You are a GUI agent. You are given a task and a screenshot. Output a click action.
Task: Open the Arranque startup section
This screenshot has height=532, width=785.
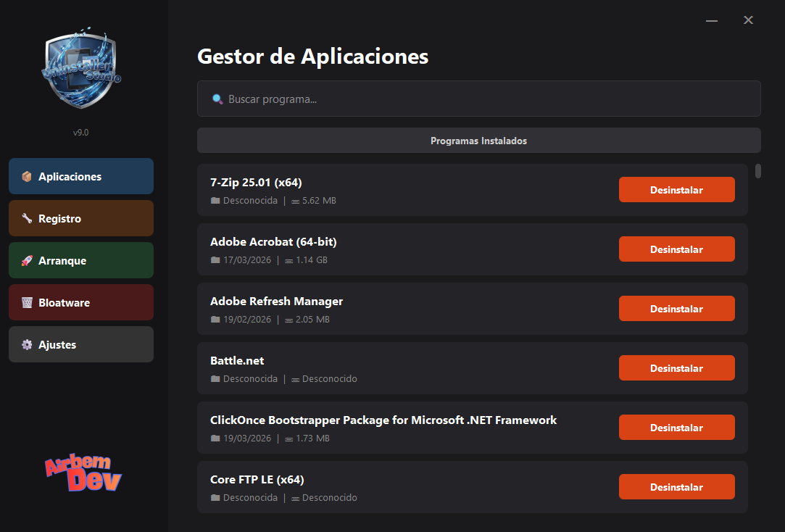81,260
